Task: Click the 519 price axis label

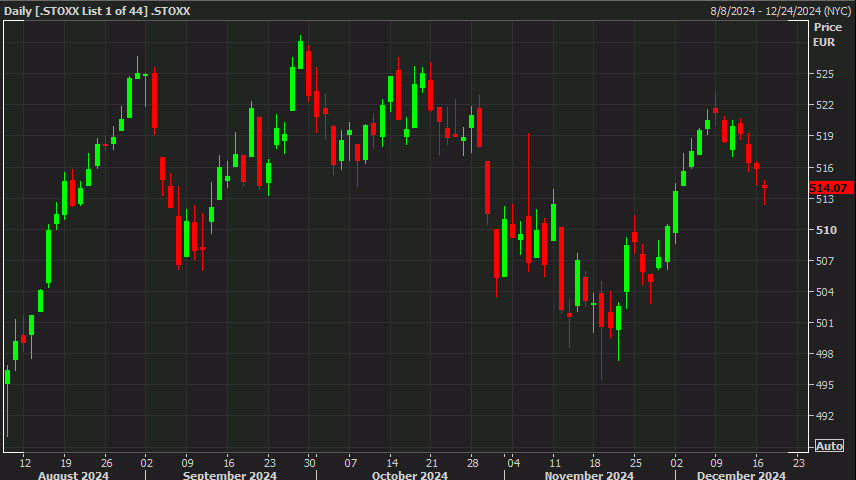Action: [824, 136]
